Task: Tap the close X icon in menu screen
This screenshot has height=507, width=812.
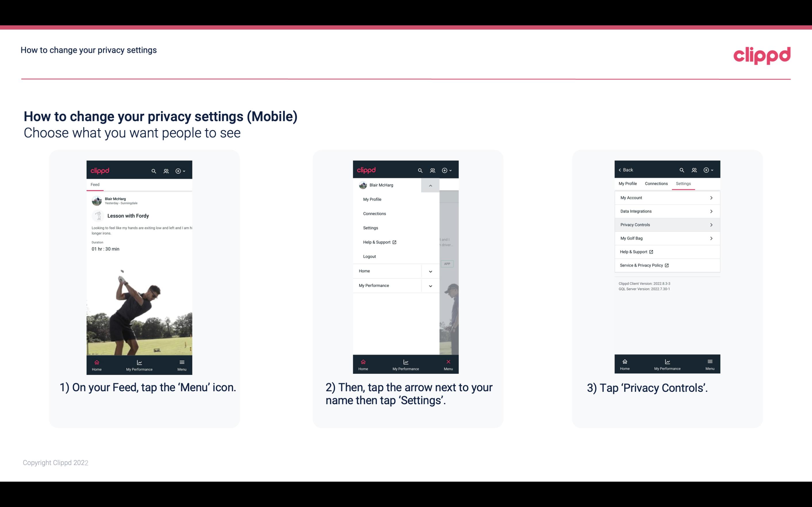Action: coord(447,362)
